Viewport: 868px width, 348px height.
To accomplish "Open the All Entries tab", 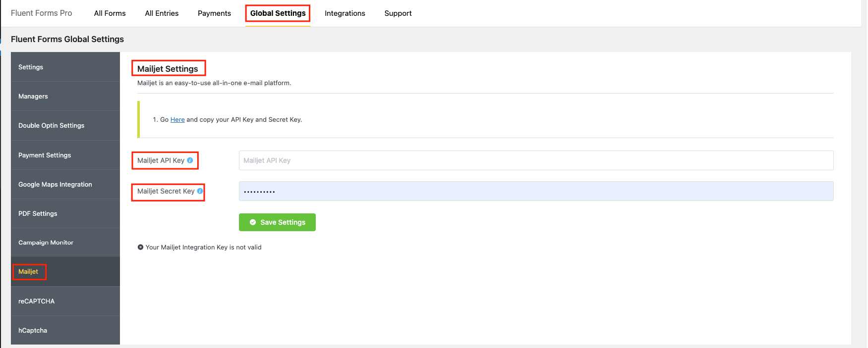I will click(x=162, y=13).
